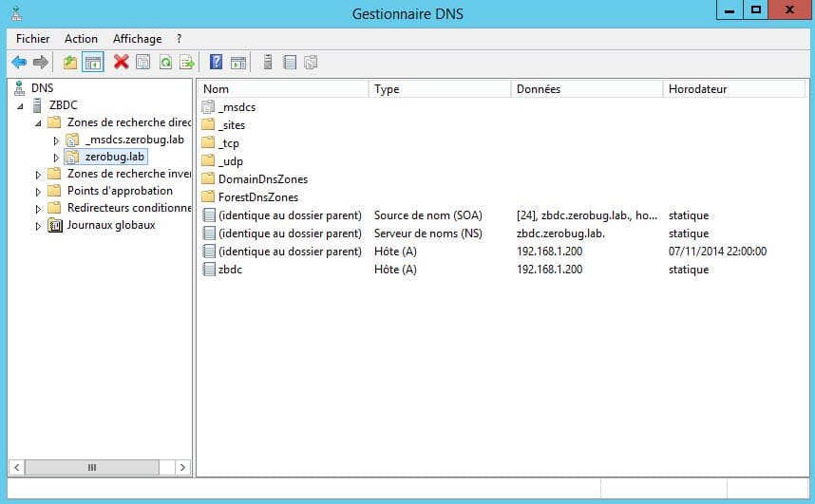Click the gray Forward arrow in toolbar
This screenshot has height=504, width=815.
[x=41, y=63]
